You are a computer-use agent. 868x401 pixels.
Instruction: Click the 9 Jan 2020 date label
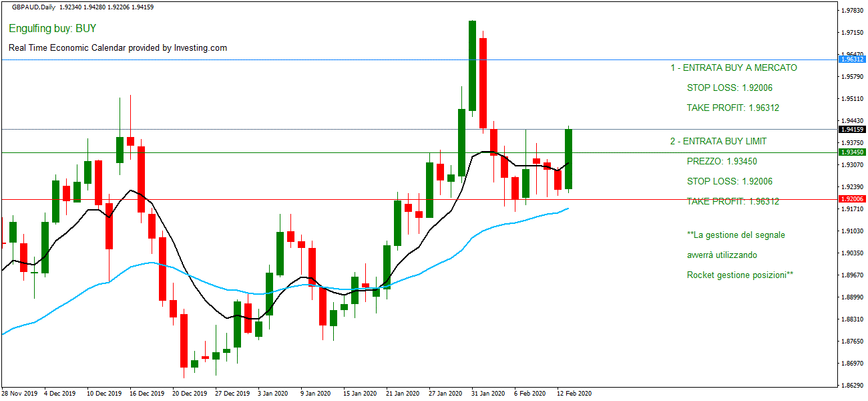click(316, 394)
